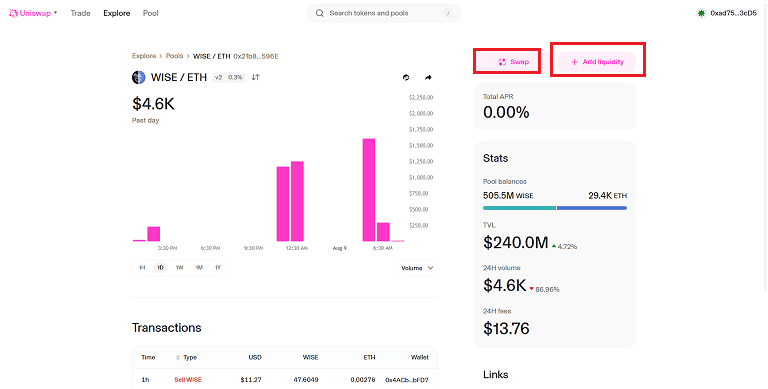
Task: Click the sort icon next to Type column
Action: point(177,358)
